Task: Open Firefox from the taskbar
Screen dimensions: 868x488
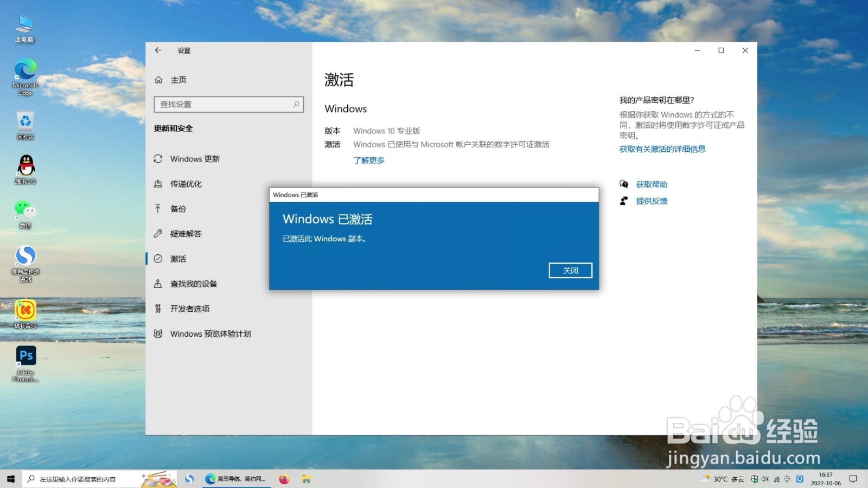Action: [284, 479]
